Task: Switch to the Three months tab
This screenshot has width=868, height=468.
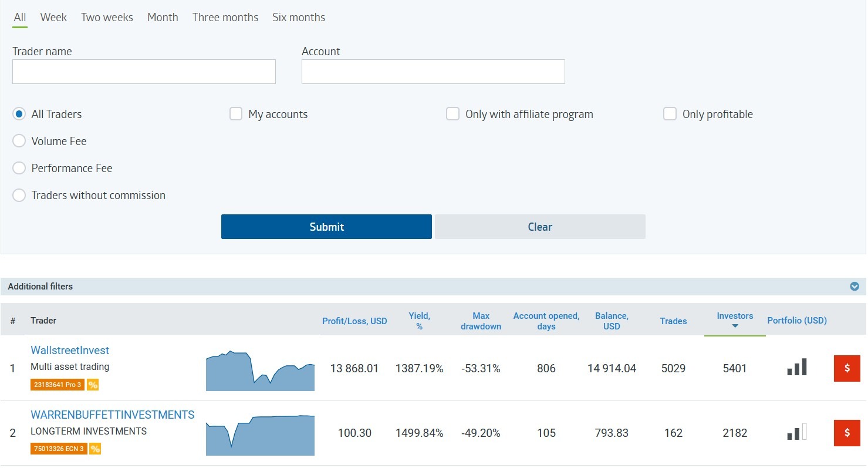Action: (225, 18)
